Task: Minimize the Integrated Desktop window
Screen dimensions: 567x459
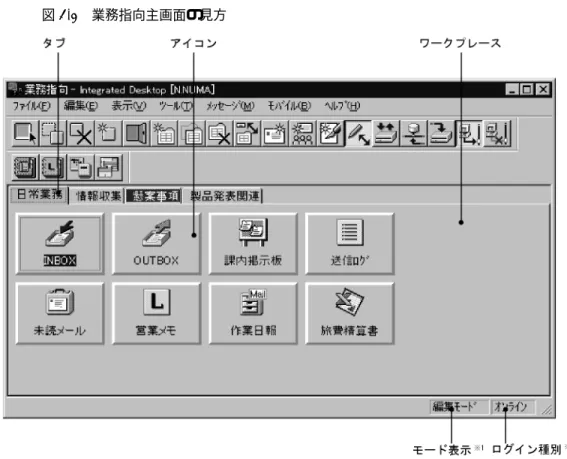Action: 512,89
